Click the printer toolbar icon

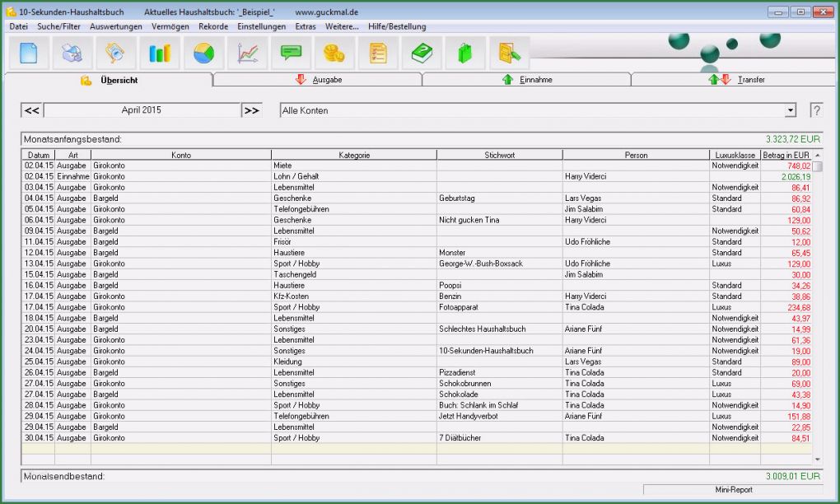72,54
